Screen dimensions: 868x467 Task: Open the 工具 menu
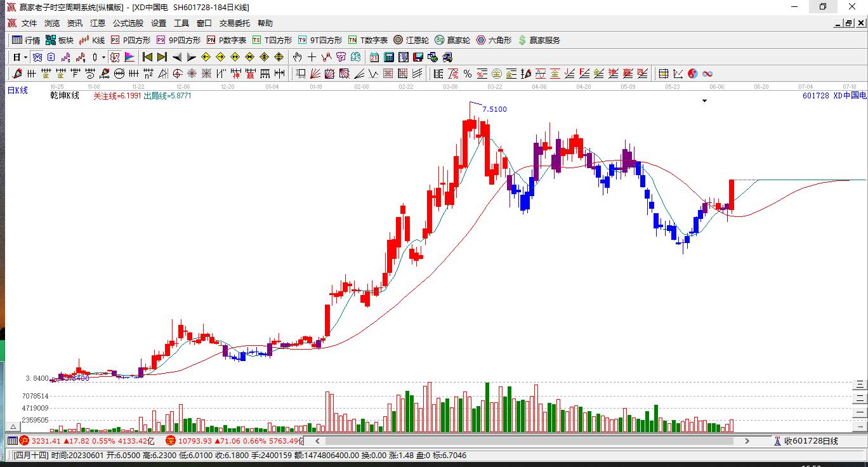(x=181, y=23)
